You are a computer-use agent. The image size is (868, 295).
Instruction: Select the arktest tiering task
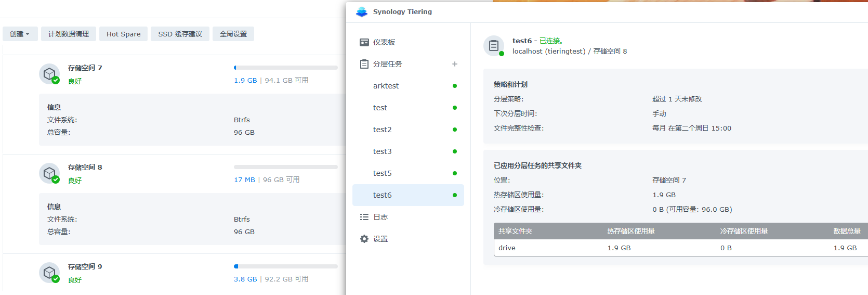[386, 86]
